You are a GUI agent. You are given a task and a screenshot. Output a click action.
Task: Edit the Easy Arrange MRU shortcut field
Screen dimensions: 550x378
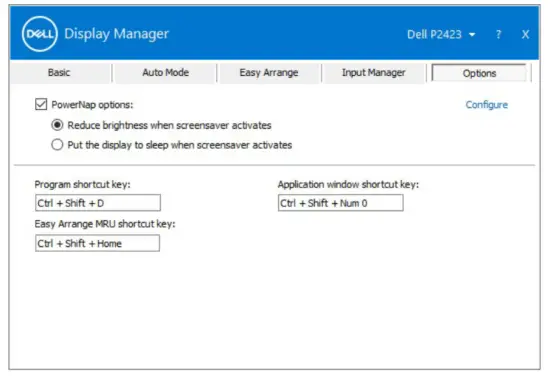(x=98, y=243)
